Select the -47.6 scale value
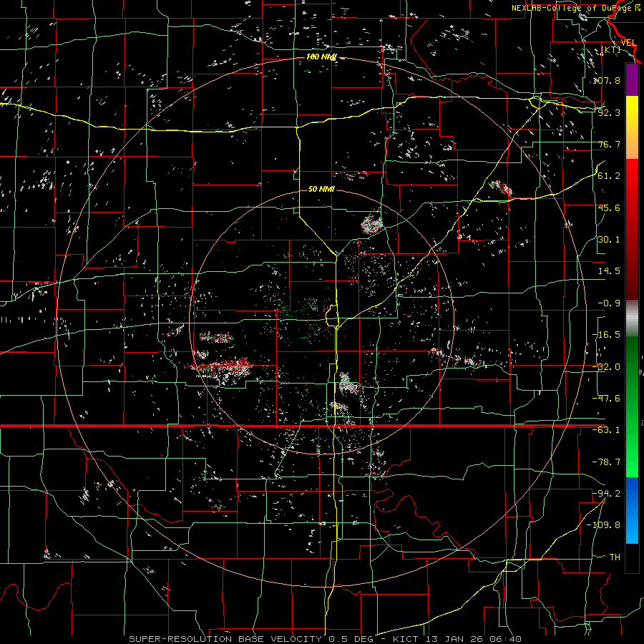The image size is (644, 644). 607,399
